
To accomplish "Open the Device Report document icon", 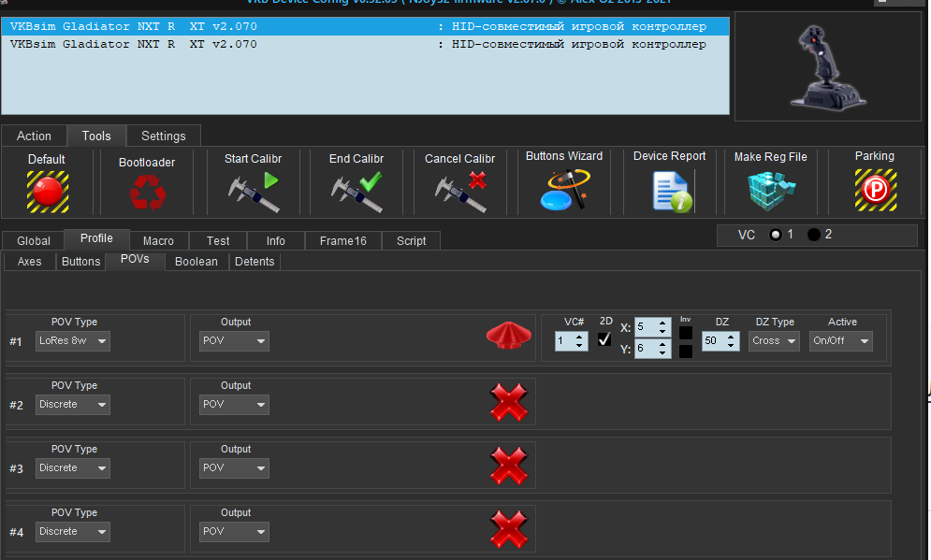I will point(672,191).
